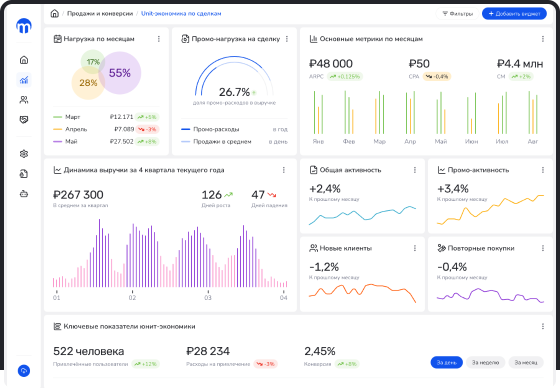Open kebab menu of Основные метрики по месяцам
The width and height of the screenshot is (560, 388).
coord(543,39)
